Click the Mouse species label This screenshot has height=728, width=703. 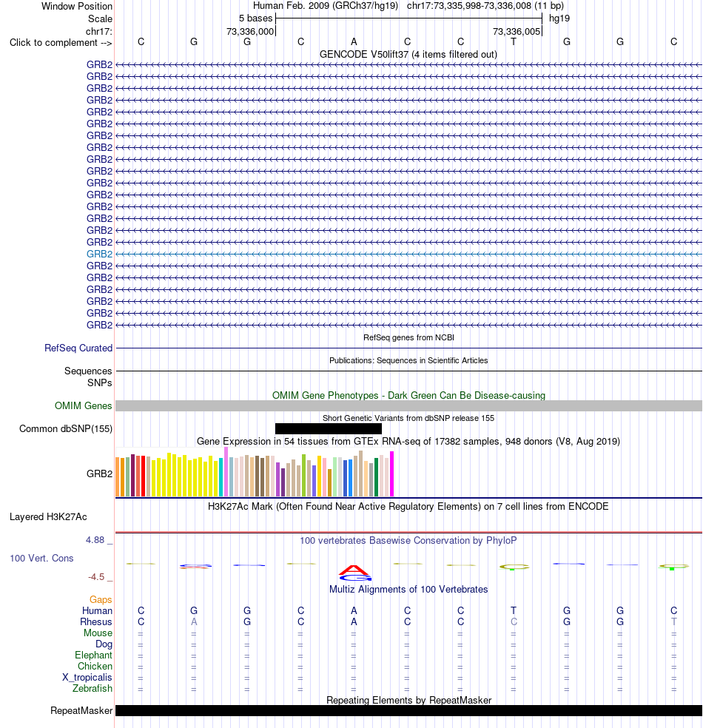click(98, 633)
